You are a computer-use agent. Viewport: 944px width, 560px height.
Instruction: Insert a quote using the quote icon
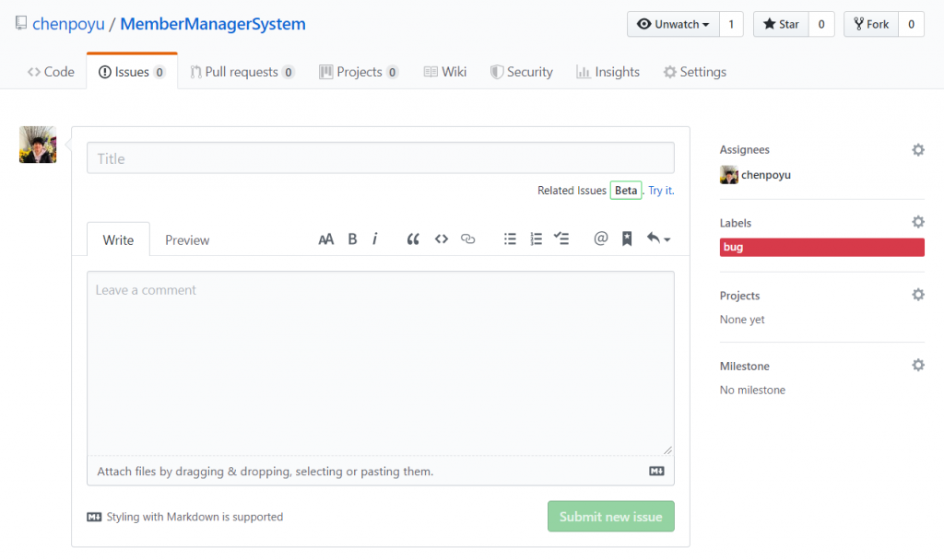413,239
